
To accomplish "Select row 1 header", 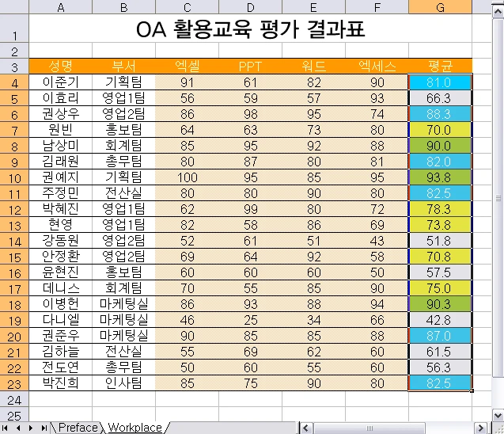I will (x=14, y=28).
